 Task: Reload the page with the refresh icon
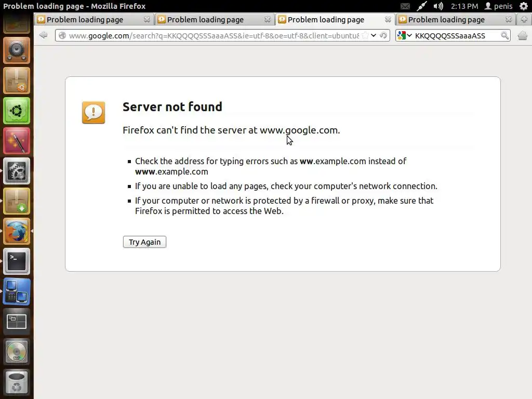tap(383, 35)
